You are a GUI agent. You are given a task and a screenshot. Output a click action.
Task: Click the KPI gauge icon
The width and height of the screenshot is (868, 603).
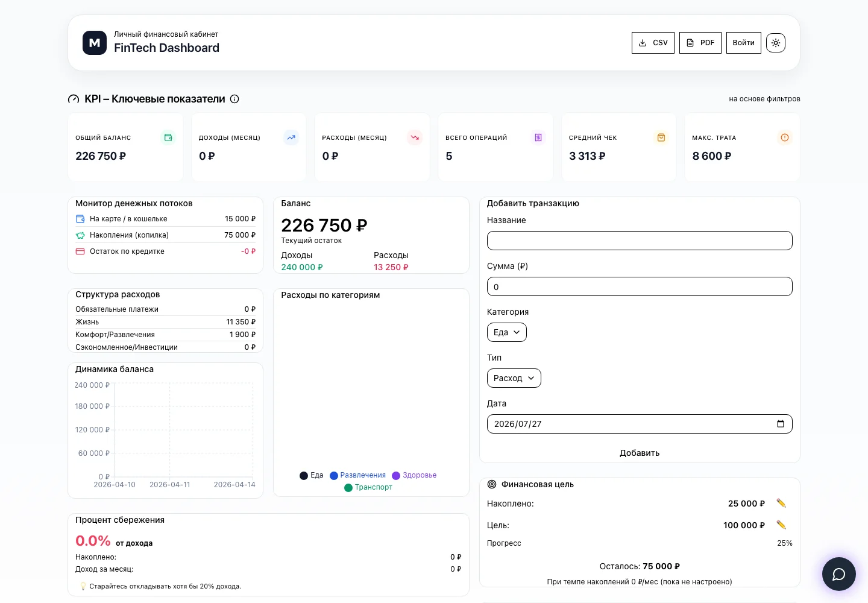[x=74, y=99]
